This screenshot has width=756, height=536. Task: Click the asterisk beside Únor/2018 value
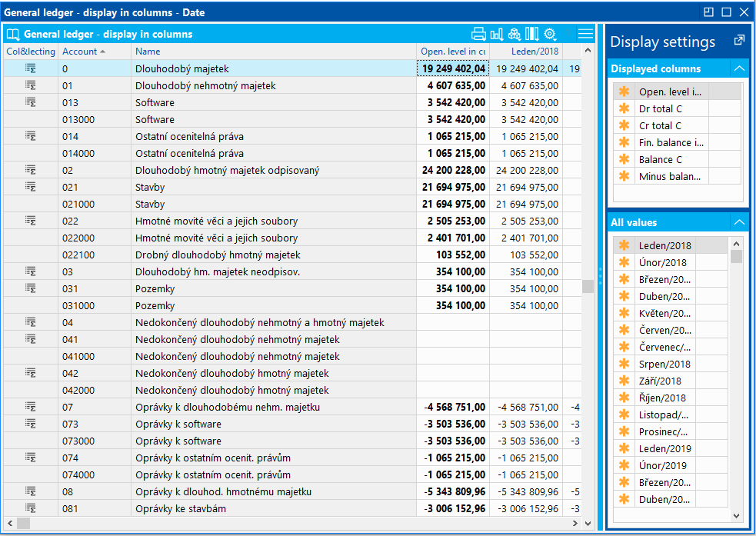pyautogui.click(x=624, y=262)
